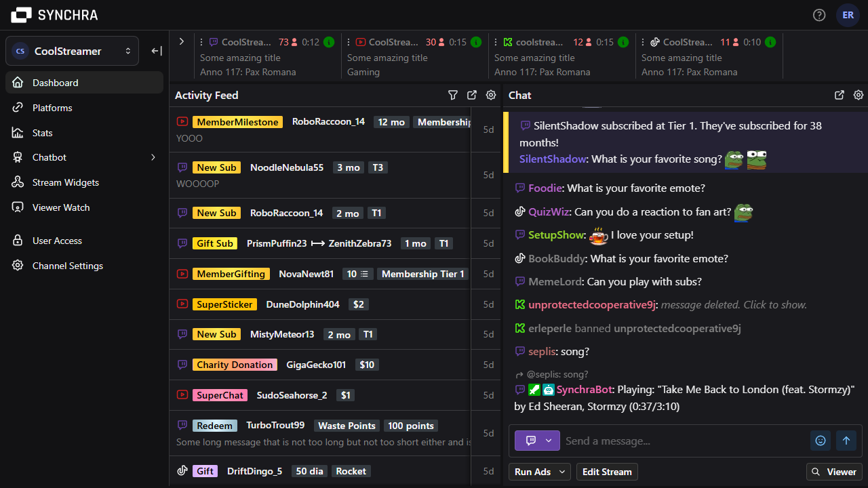
Task: Open the emoji picker in chat
Action: click(821, 441)
